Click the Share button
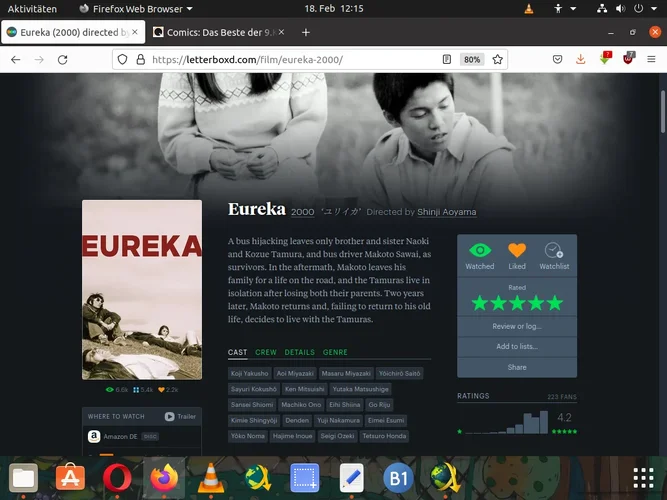Screen dimensions: 667x500 pyautogui.click(x=517, y=367)
